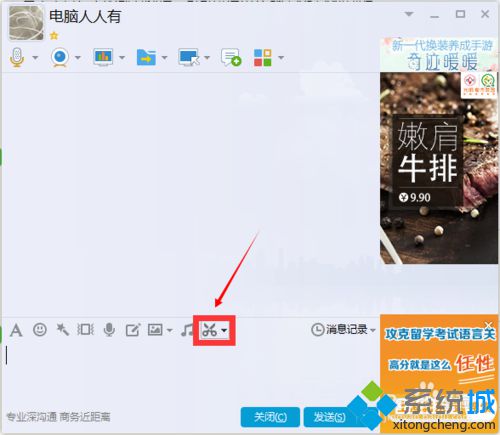Open the 消息记录 dropdown arrow
Screen dimensions: 500x435
pos(373,330)
